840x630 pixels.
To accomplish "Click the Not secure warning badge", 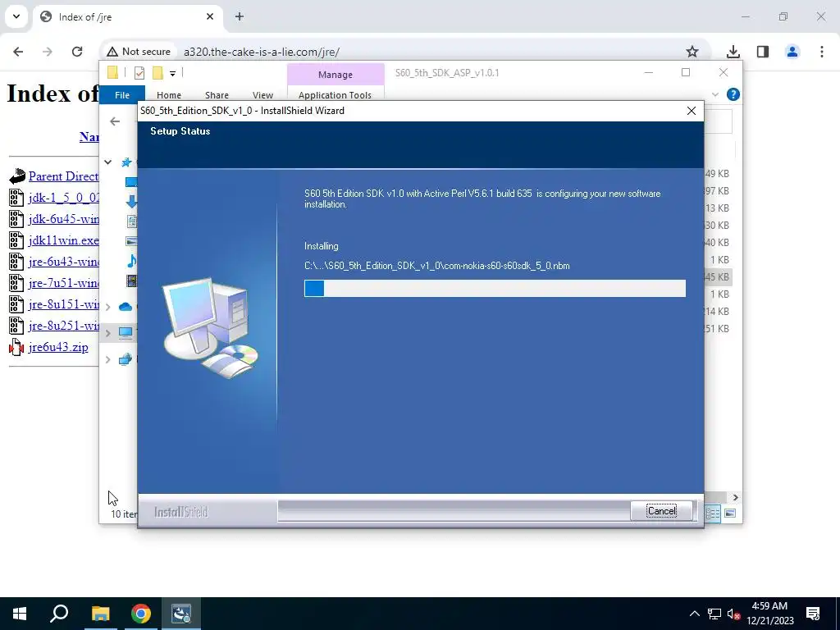I will coord(139,52).
